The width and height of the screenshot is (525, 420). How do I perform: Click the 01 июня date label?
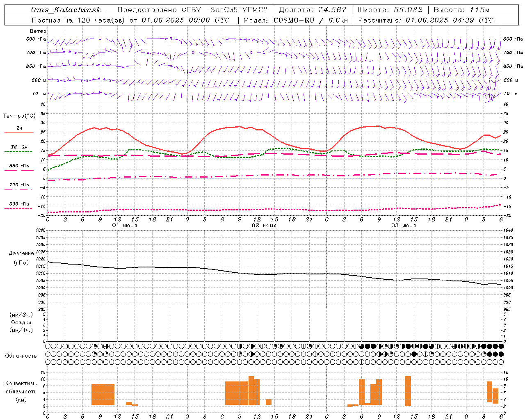(x=125, y=226)
